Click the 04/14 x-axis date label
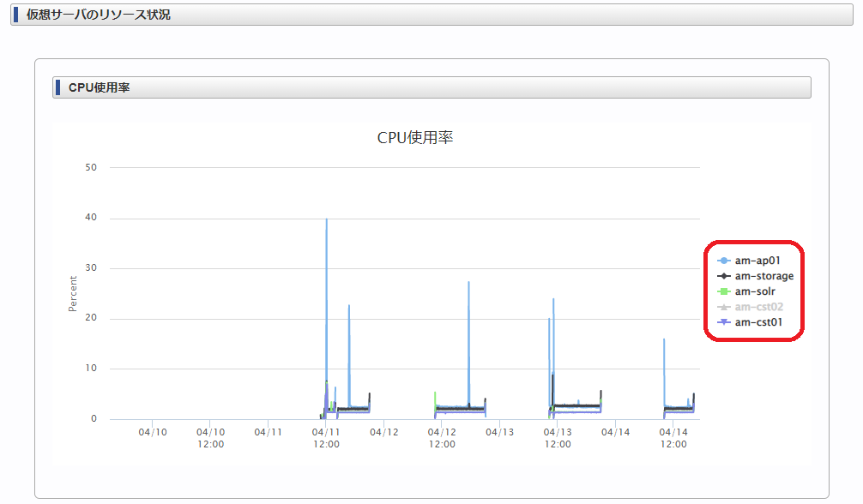The width and height of the screenshot is (863, 504). [615, 433]
